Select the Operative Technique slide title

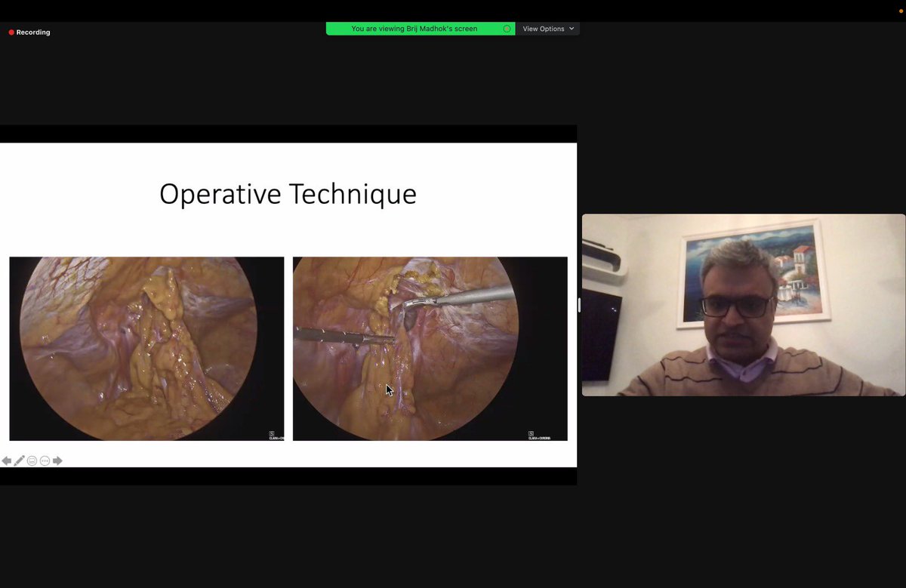[x=287, y=194]
